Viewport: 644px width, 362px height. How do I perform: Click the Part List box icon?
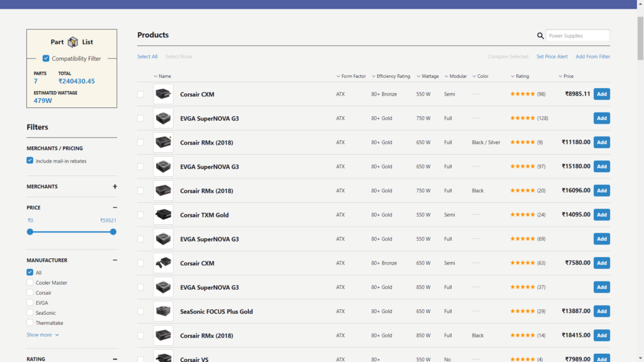pyautogui.click(x=73, y=42)
